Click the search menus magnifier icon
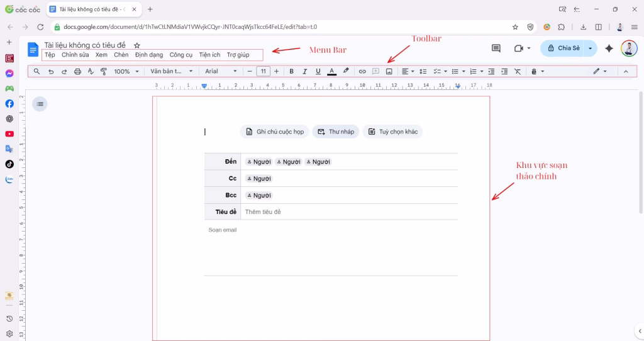 pos(36,71)
